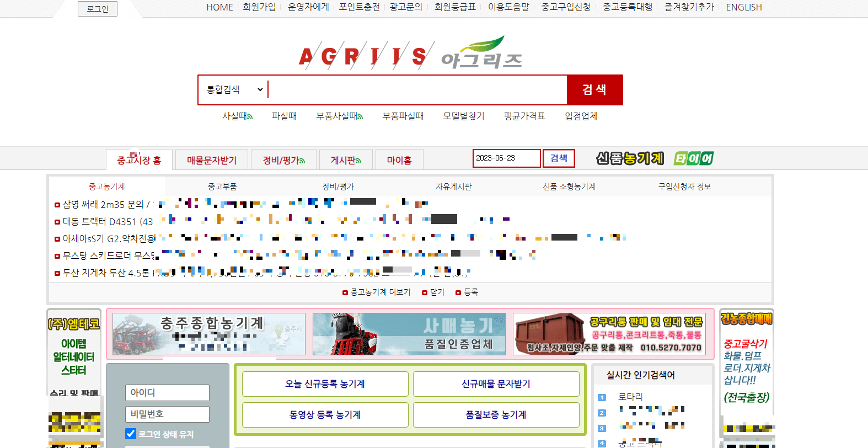Open 이용도움말 link
The height and width of the screenshot is (448, 868).
(508, 7)
